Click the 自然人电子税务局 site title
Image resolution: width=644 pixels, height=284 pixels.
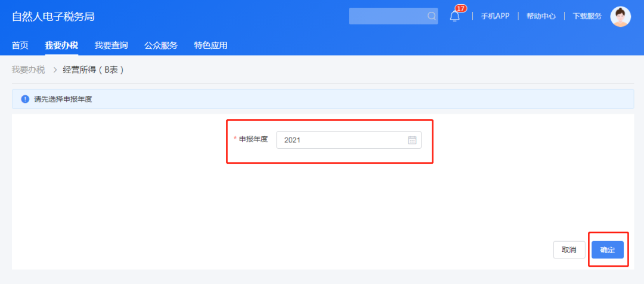point(53,16)
